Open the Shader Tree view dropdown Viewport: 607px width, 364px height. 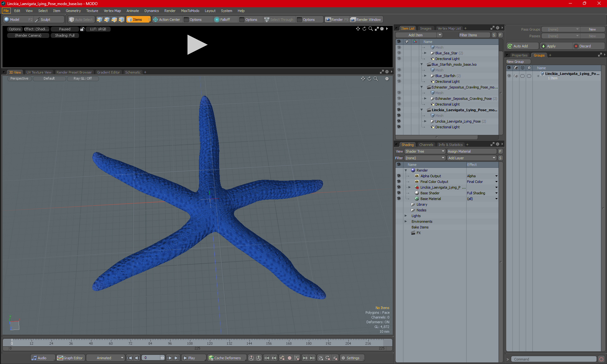[425, 151]
